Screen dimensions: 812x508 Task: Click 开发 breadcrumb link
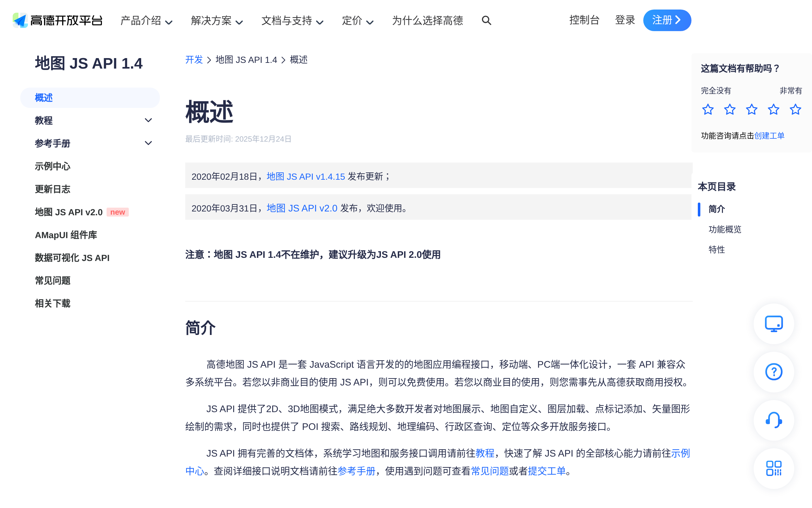click(194, 60)
